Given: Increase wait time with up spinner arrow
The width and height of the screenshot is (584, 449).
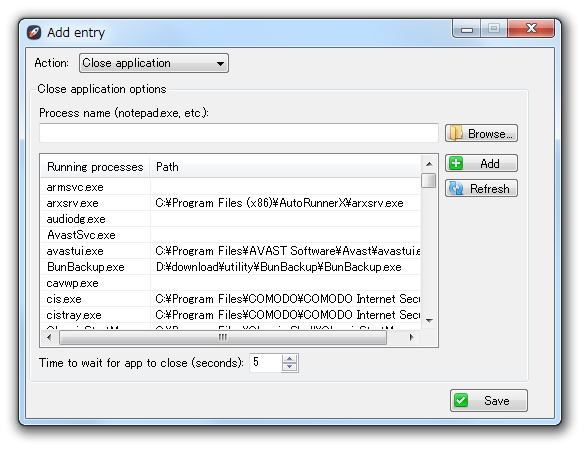Looking at the screenshot, I should [289, 359].
